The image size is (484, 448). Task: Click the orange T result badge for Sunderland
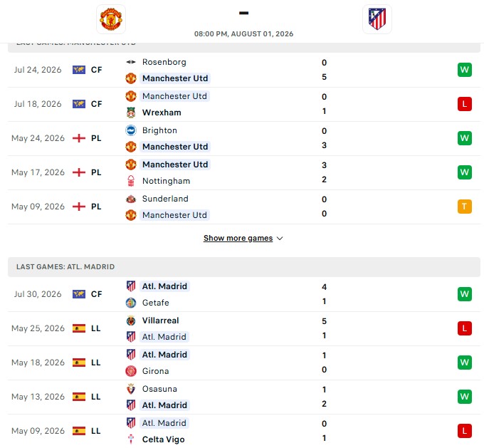(x=464, y=207)
